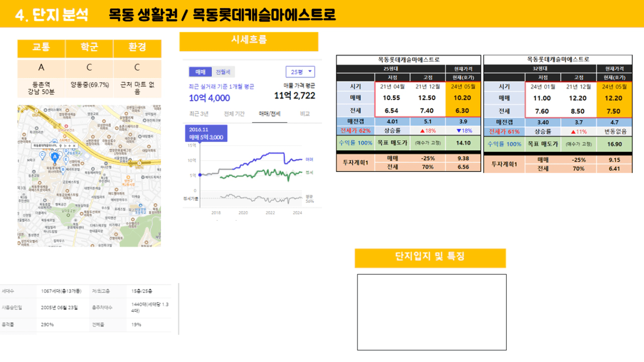The image size is (644, 362).
Task: Select the 비교 tab
Action: pos(305,114)
